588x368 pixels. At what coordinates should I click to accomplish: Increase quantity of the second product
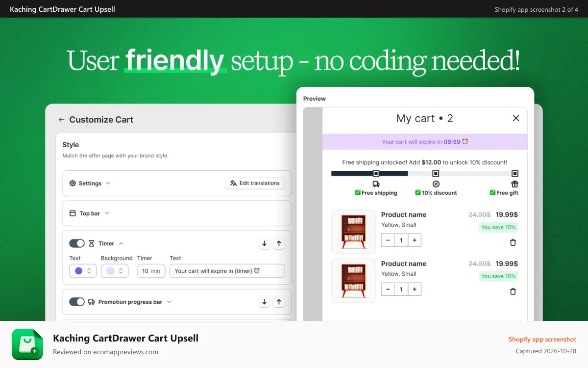pyautogui.click(x=415, y=289)
